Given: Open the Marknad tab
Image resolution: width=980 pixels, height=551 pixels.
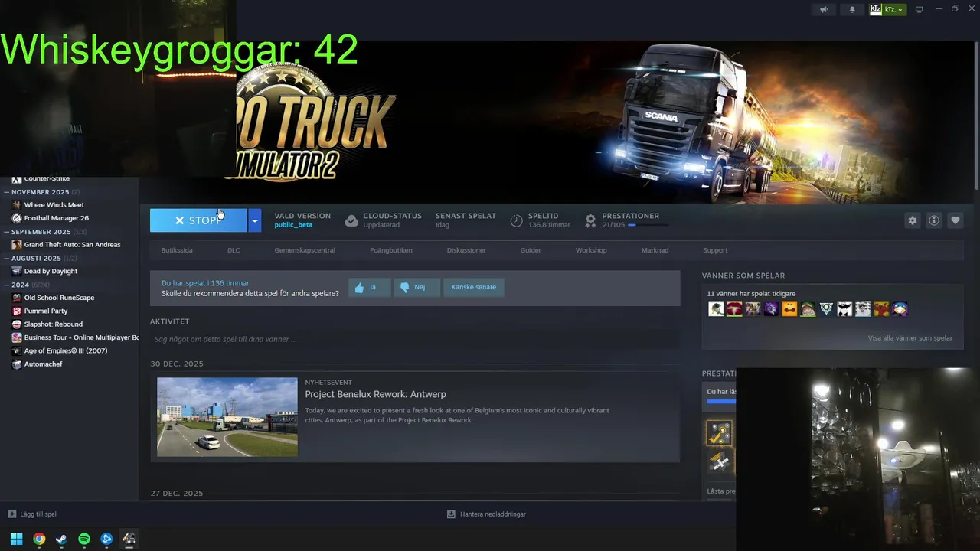Looking at the screenshot, I should point(655,250).
